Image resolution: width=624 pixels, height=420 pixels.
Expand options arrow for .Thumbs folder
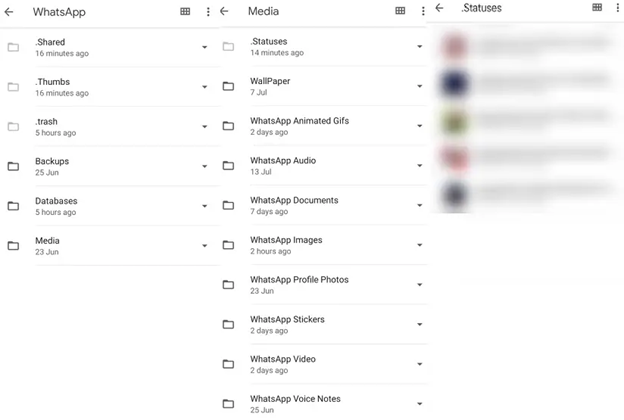(x=205, y=87)
